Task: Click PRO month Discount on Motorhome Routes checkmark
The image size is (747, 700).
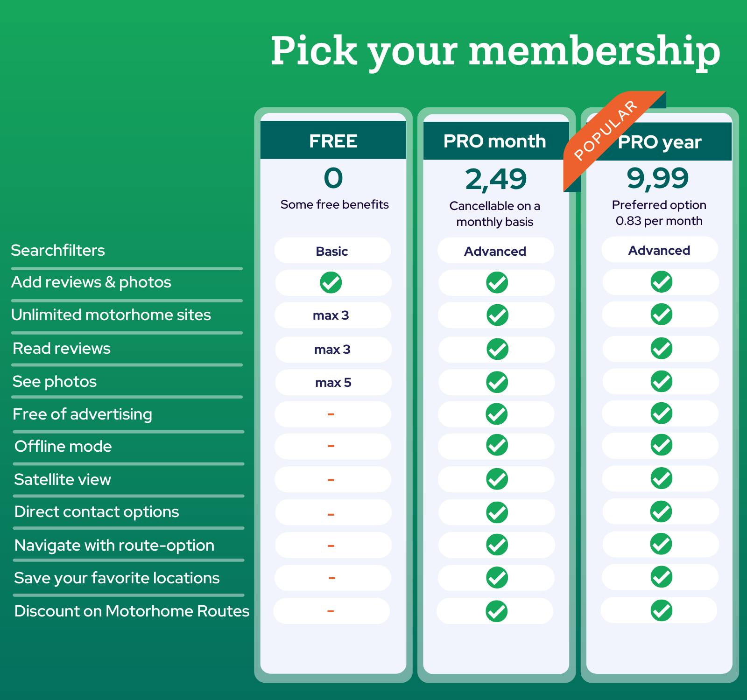Action: click(497, 611)
